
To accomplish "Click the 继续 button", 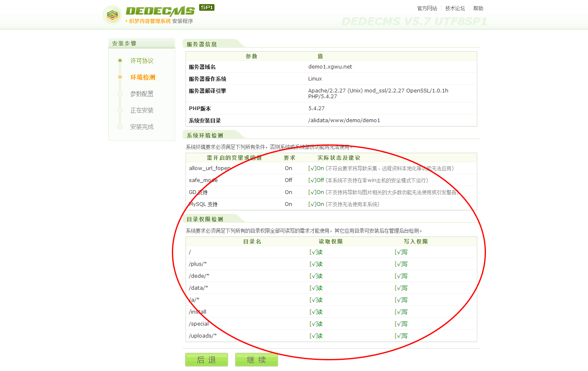I will (257, 359).
